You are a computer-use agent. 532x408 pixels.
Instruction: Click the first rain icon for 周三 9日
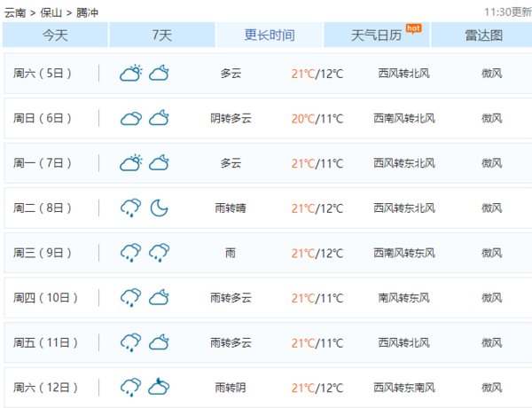131,253
